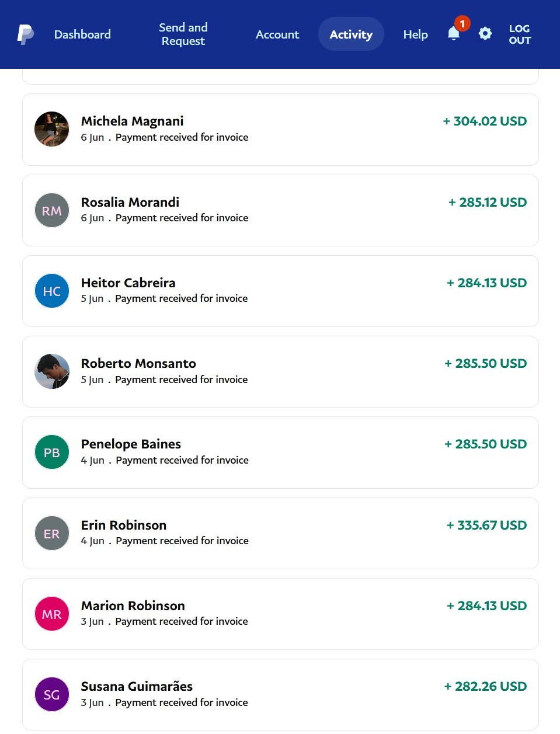Screen dimensions: 560x734
Task: Click Roberto Monsanto's profile photo
Action: click(x=52, y=371)
